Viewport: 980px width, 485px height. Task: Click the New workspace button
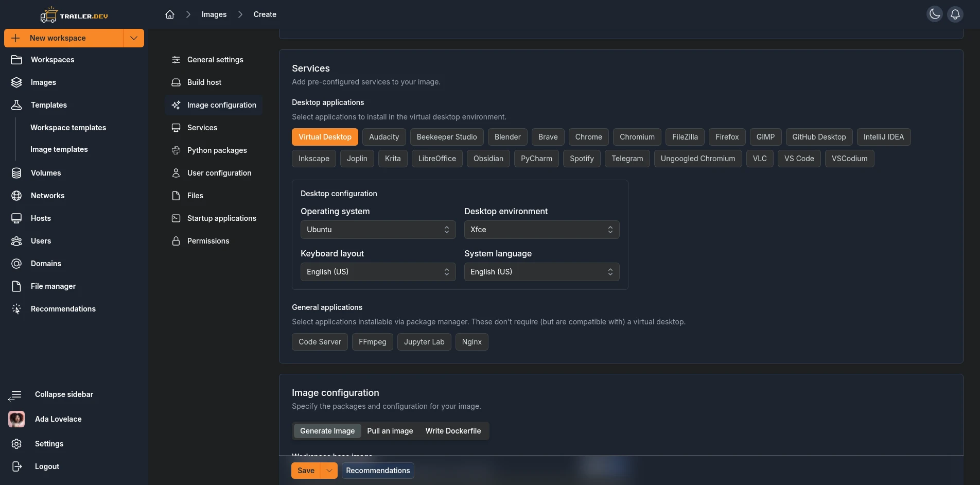64,38
